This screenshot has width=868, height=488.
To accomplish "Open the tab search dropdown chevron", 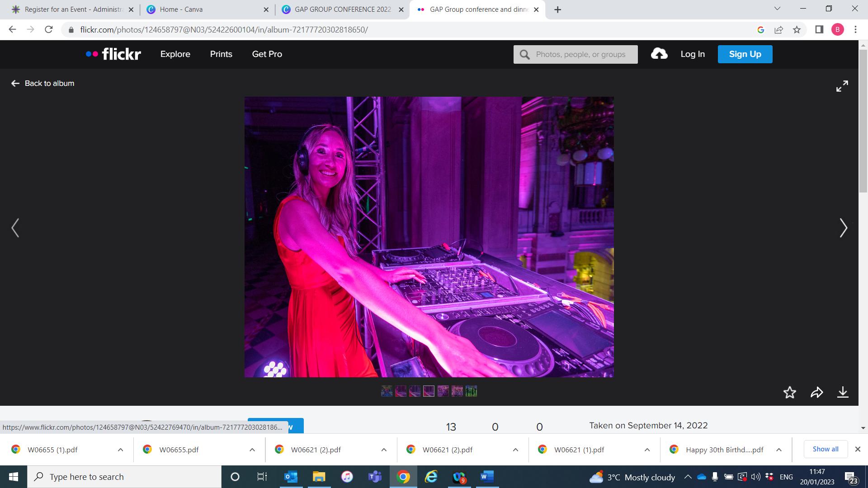I will [x=777, y=9].
